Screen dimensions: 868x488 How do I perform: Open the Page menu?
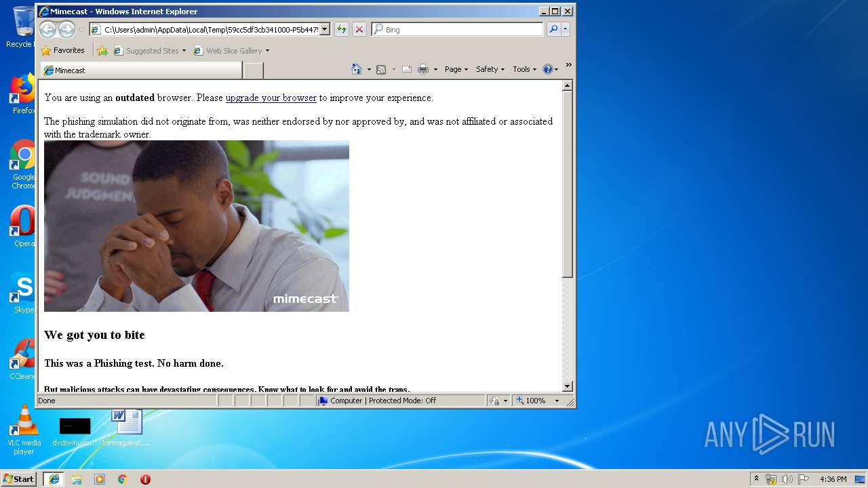point(456,69)
